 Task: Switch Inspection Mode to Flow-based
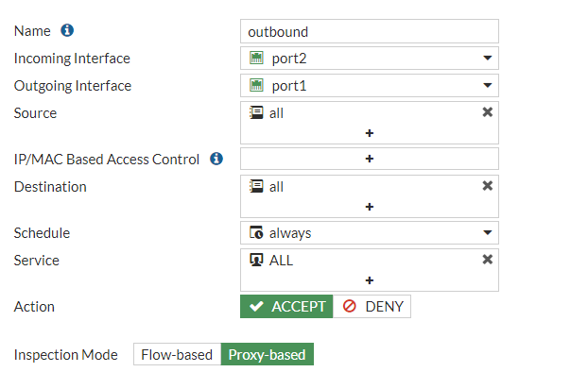coord(177,355)
